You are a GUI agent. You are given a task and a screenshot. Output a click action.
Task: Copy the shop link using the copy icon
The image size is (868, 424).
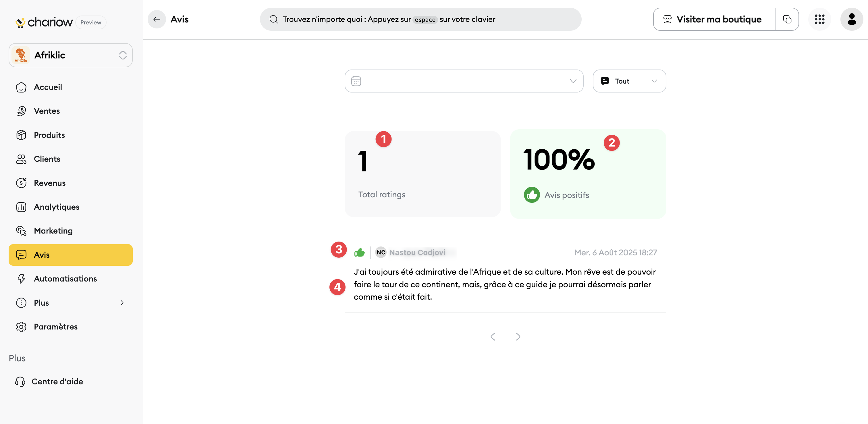coord(787,19)
